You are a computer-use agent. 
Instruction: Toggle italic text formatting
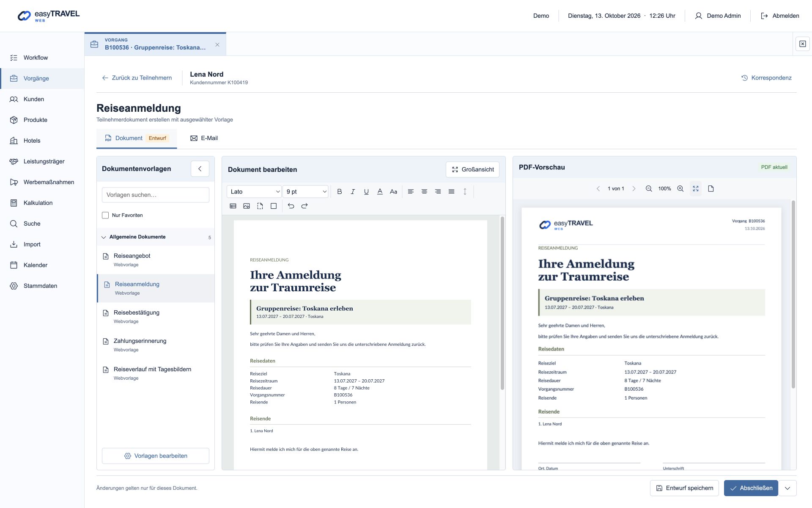click(353, 192)
